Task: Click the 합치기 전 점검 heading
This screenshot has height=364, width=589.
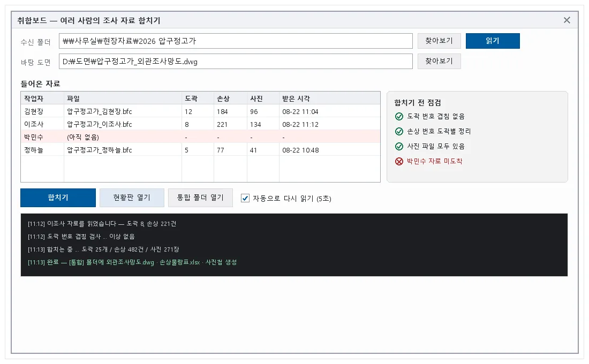Action: point(418,103)
